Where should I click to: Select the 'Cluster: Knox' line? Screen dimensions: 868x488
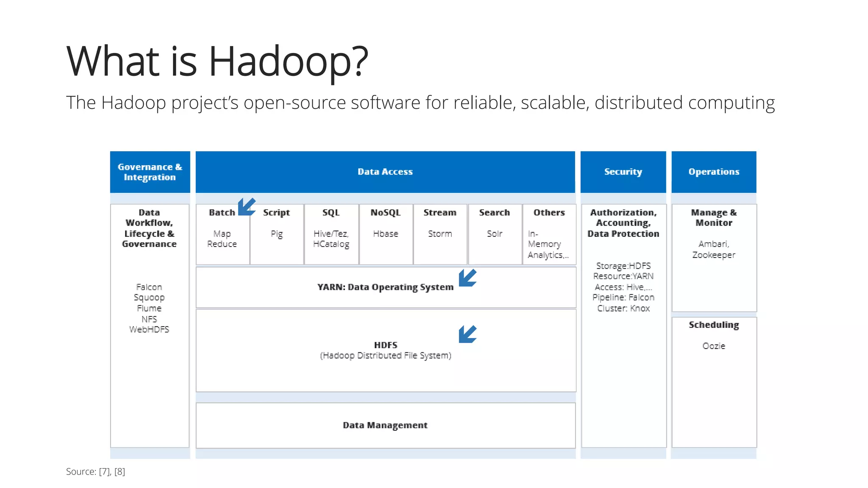coord(623,308)
